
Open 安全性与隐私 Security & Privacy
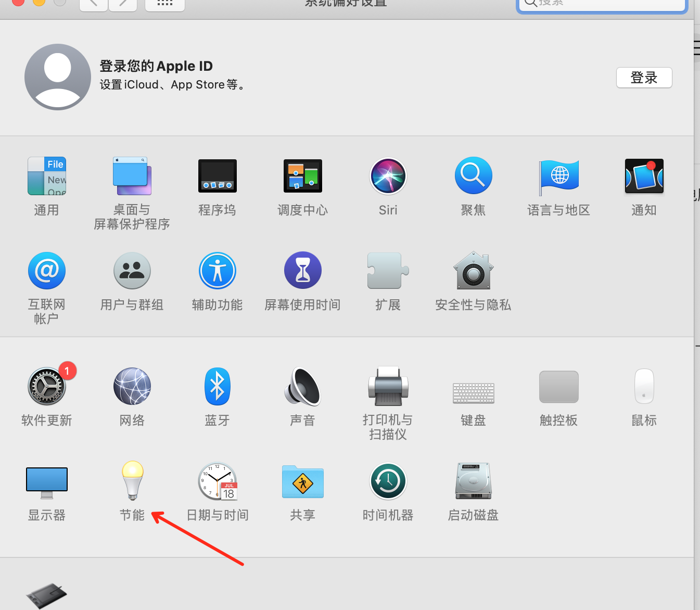pyautogui.click(x=473, y=271)
